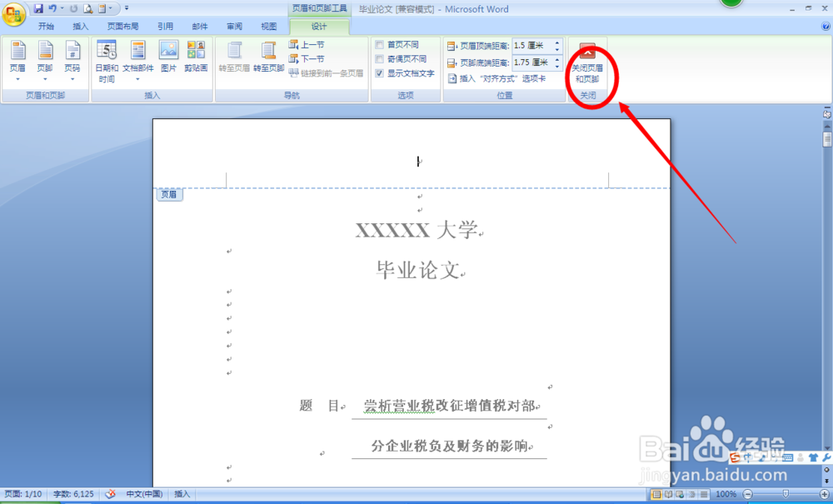
Task: Open the Insert (插入) tab
Action: 81,26
